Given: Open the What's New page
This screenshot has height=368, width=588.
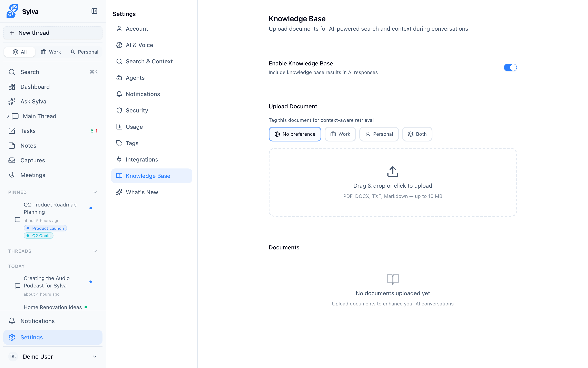Looking at the screenshot, I should 152,192.
